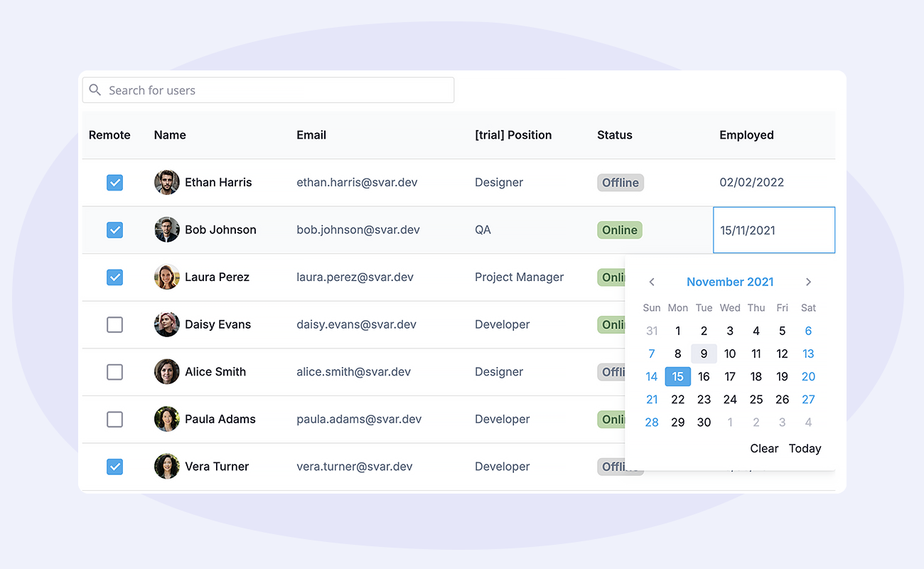Uncheck Remote for Bob Johnson

coord(114,230)
